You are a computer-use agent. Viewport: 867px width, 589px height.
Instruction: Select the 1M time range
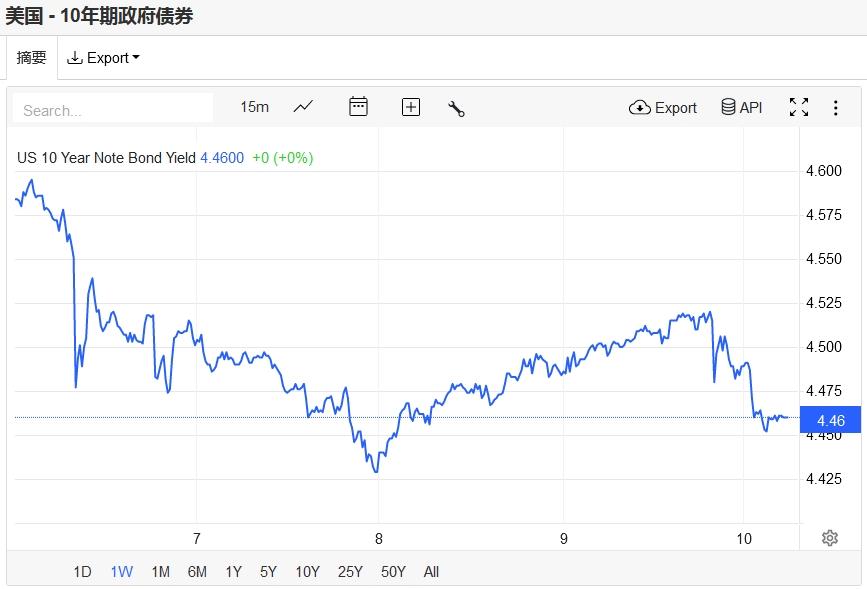[x=160, y=572]
